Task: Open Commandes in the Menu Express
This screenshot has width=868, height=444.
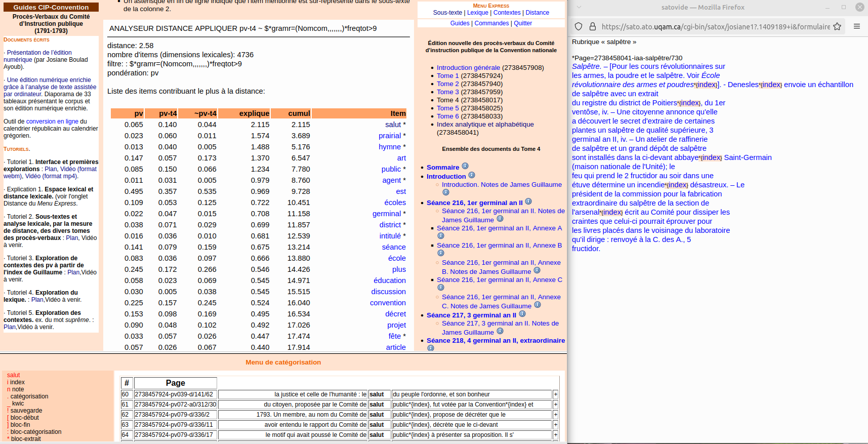Action: (x=491, y=23)
